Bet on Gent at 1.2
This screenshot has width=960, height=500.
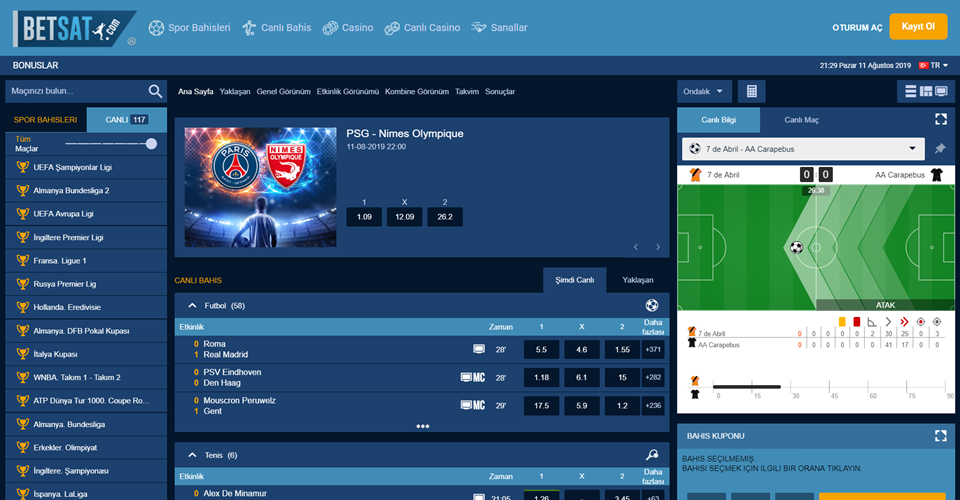click(x=622, y=405)
